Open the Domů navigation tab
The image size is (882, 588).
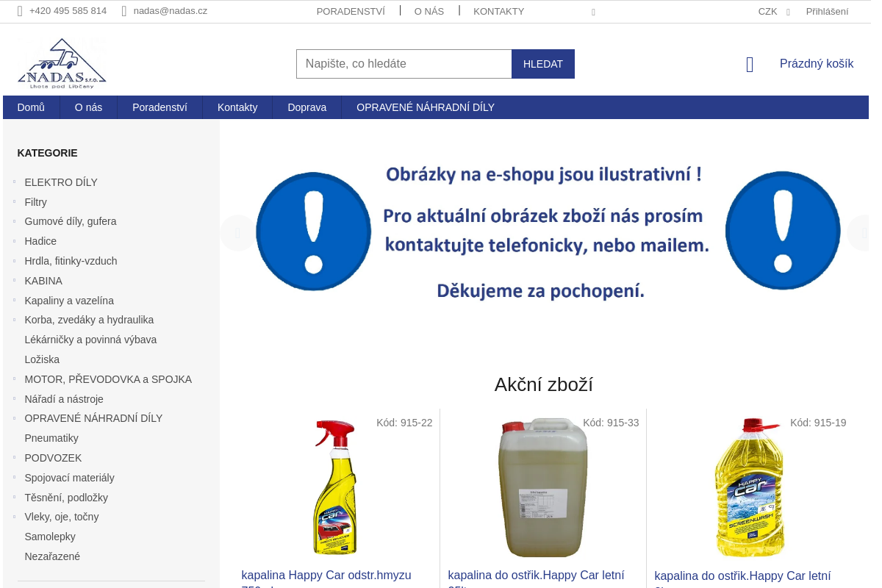click(31, 107)
